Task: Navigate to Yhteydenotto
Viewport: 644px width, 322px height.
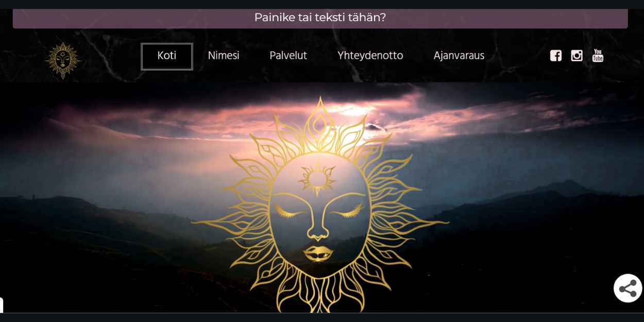Action: coord(370,56)
